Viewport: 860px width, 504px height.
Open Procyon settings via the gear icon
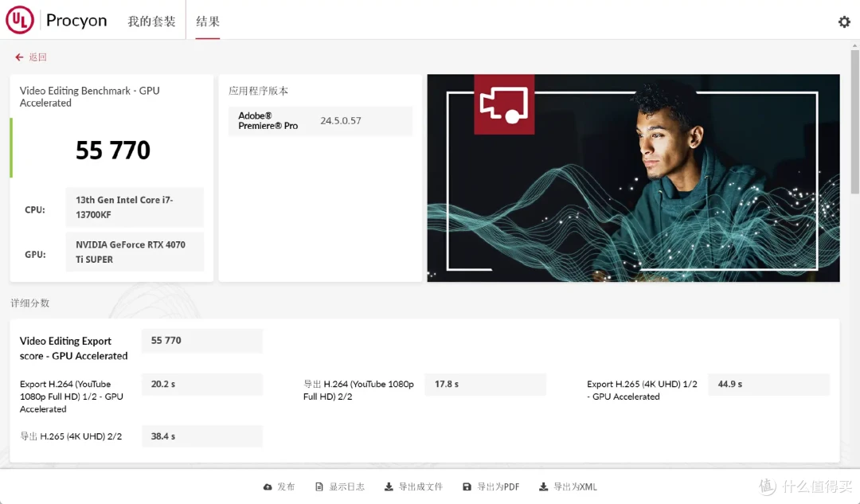(844, 21)
